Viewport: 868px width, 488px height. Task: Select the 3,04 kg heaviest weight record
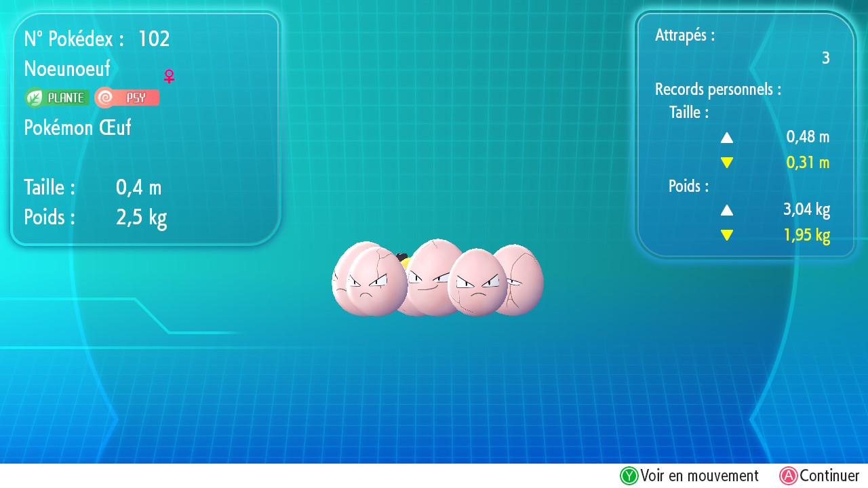pyautogui.click(x=806, y=209)
